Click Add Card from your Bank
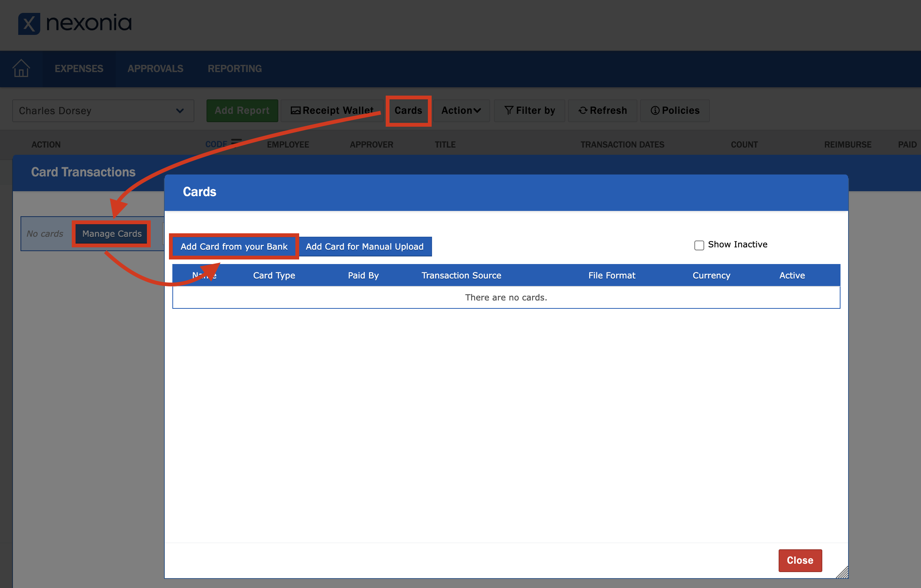The width and height of the screenshot is (921, 588). pos(234,247)
